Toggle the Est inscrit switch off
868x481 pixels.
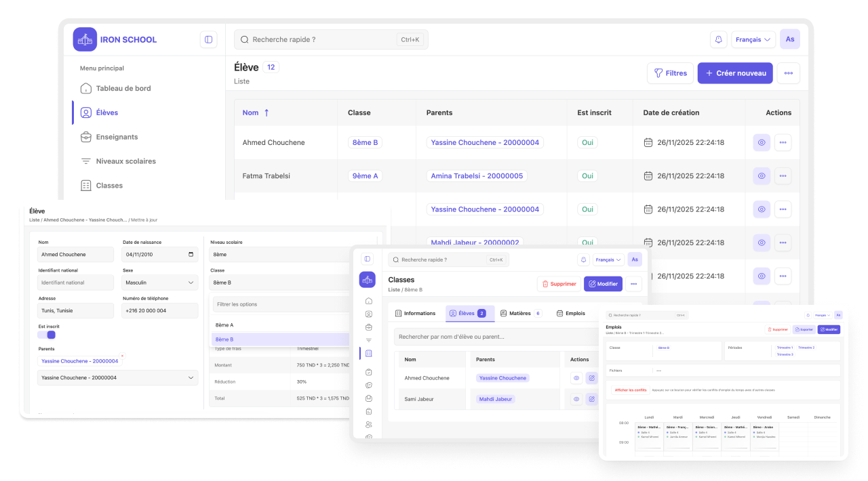pyautogui.click(x=47, y=335)
